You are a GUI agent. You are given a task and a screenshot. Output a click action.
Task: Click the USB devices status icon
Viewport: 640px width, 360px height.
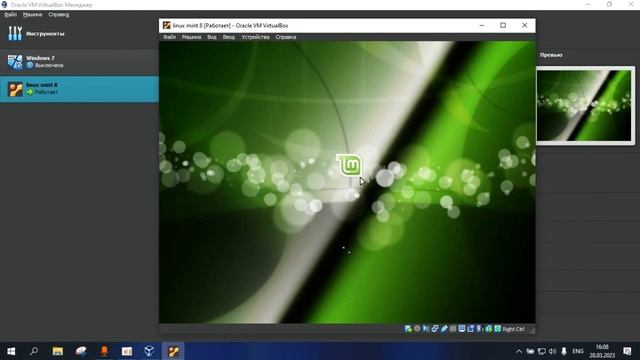pyautogui.click(x=444, y=329)
